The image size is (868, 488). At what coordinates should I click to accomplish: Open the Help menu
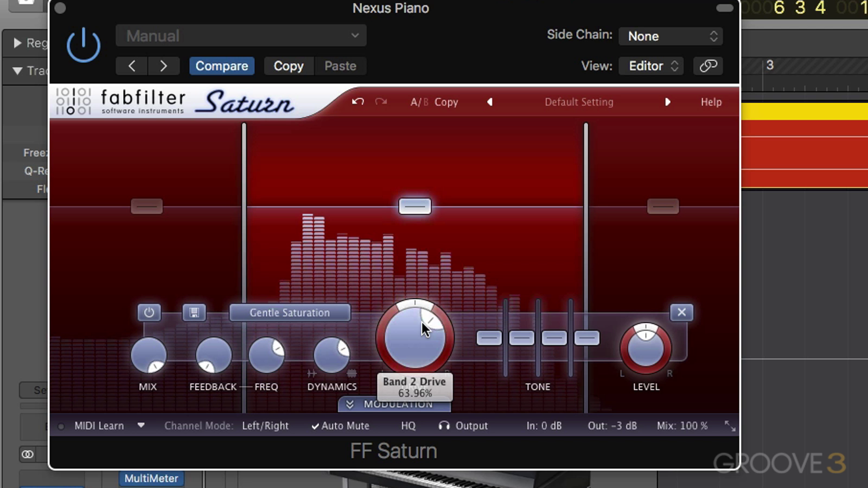click(711, 102)
